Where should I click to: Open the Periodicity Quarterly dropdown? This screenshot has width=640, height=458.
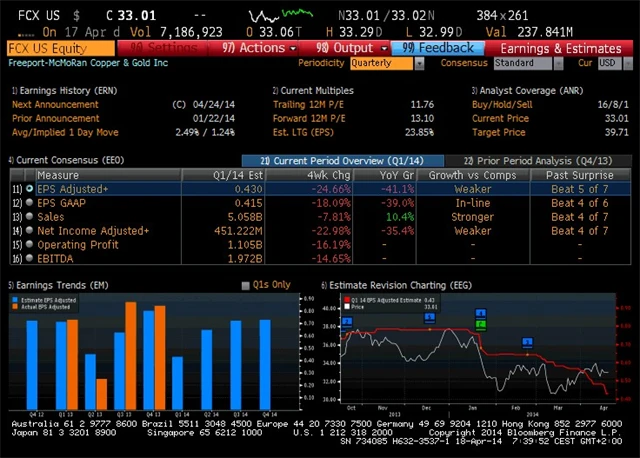383,63
